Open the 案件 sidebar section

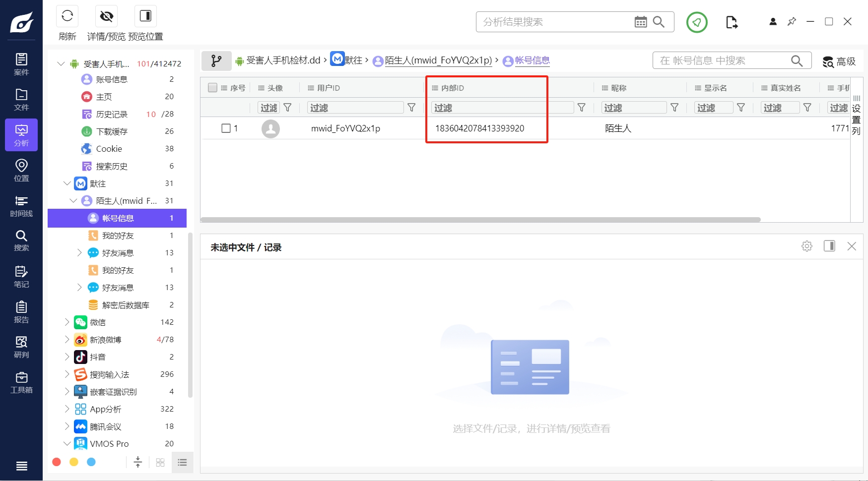(x=21, y=64)
